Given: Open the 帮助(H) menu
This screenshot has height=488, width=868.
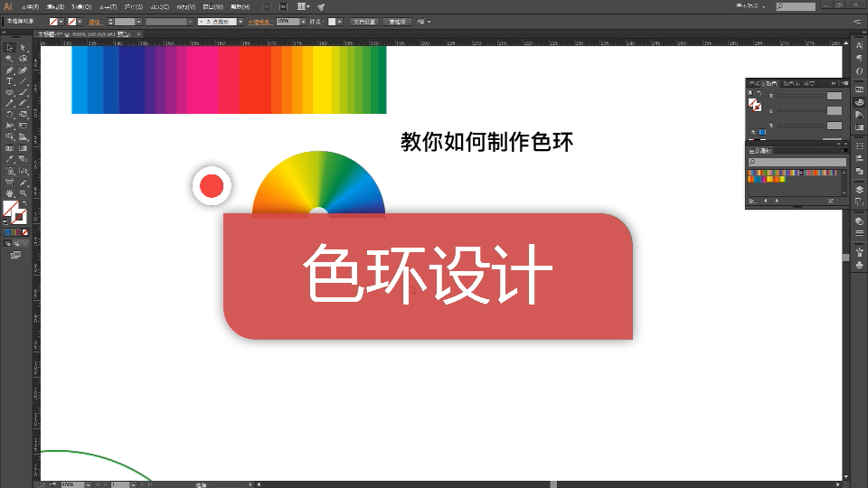Looking at the screenshot, I should (241, 6).
